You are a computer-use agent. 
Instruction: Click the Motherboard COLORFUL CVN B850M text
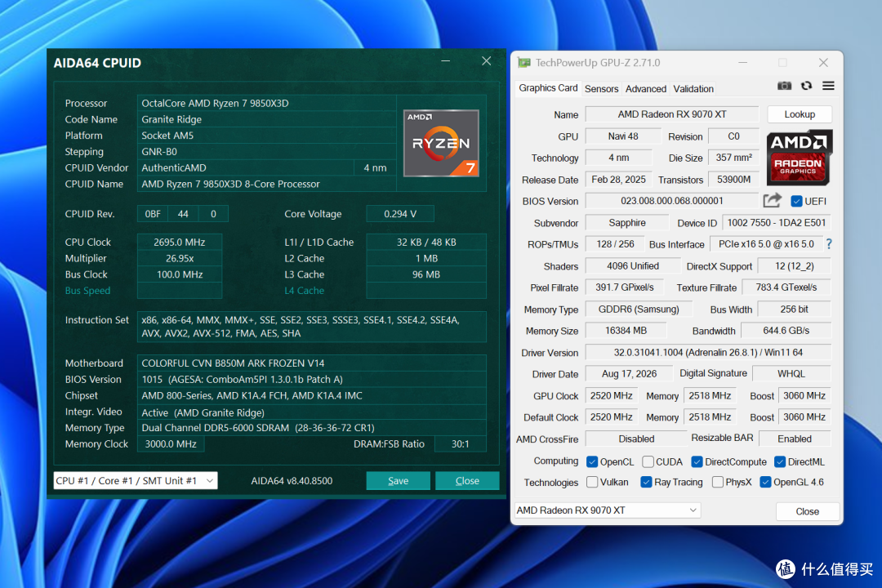(233, 363)
